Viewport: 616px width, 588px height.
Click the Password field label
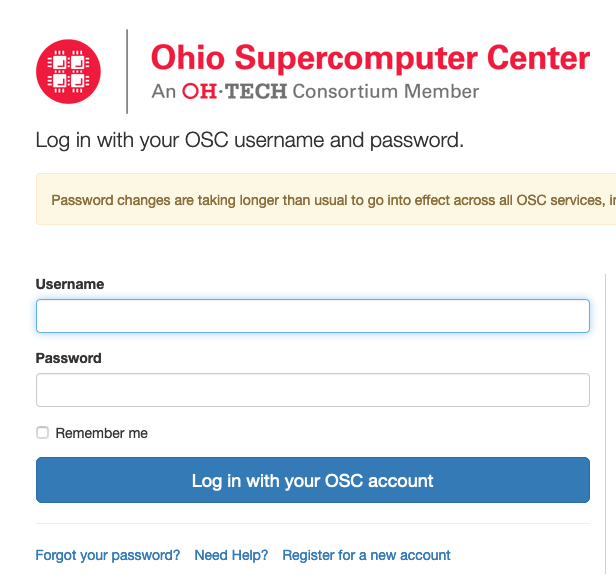pyautogui.click(x=69, y=358)
